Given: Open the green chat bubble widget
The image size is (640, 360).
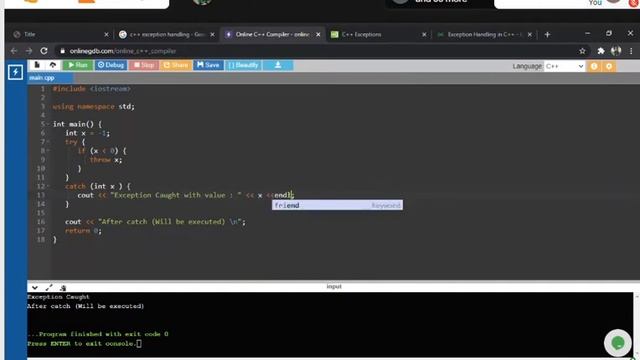Looking at the screenshot, I should 618,343.
